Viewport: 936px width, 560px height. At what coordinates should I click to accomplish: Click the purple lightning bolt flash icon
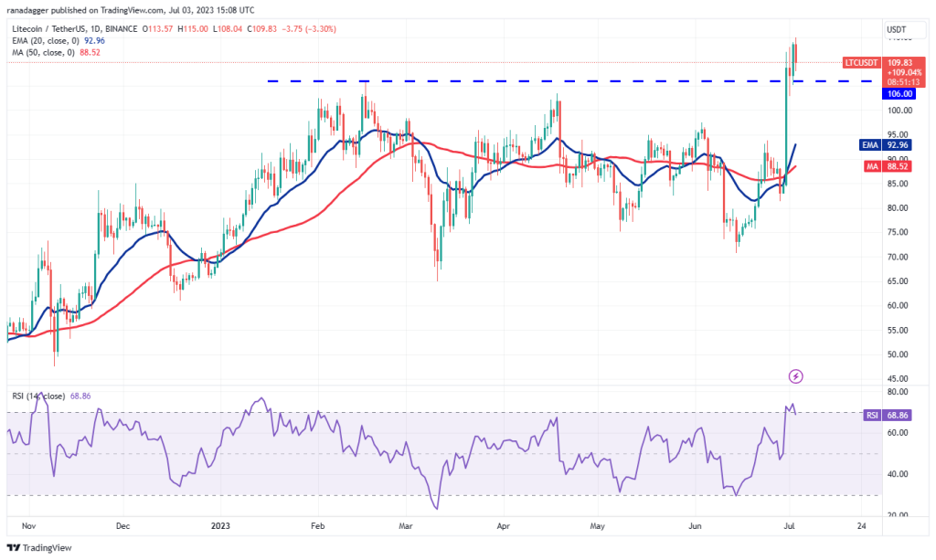tap(795, 375)
